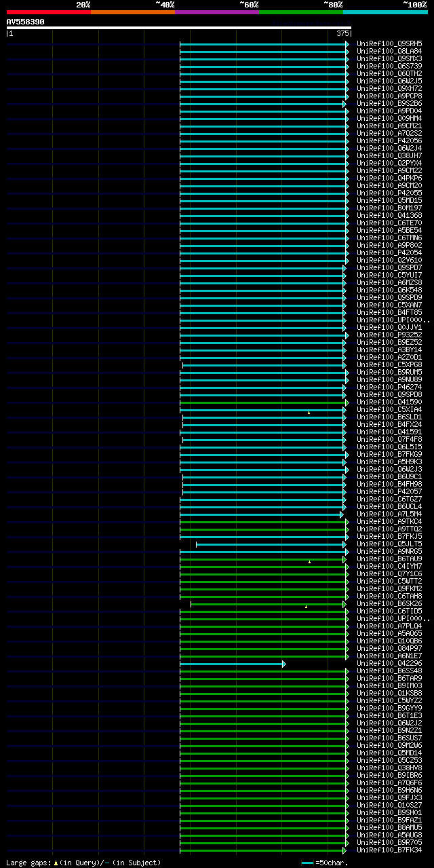This screenshot has height=868, width=434.
Task: Click the UniRef100_B6SS48 label
Action: pyautogui.click(x=389, y=671)
